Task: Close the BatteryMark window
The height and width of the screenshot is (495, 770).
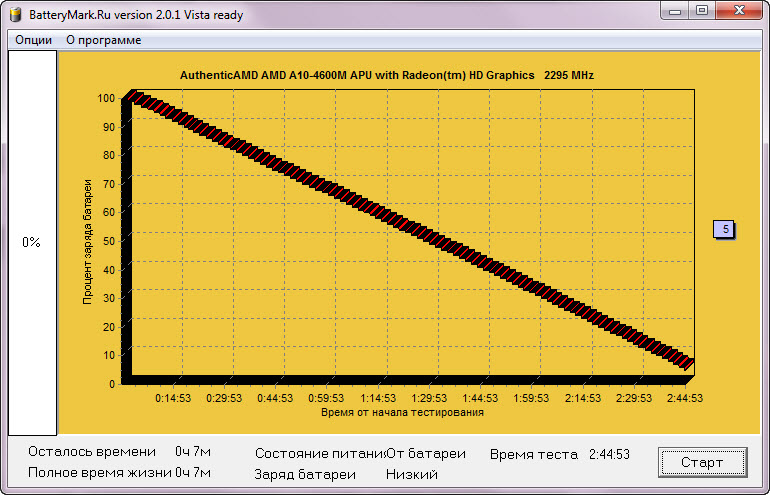Action: click(739, 11)
